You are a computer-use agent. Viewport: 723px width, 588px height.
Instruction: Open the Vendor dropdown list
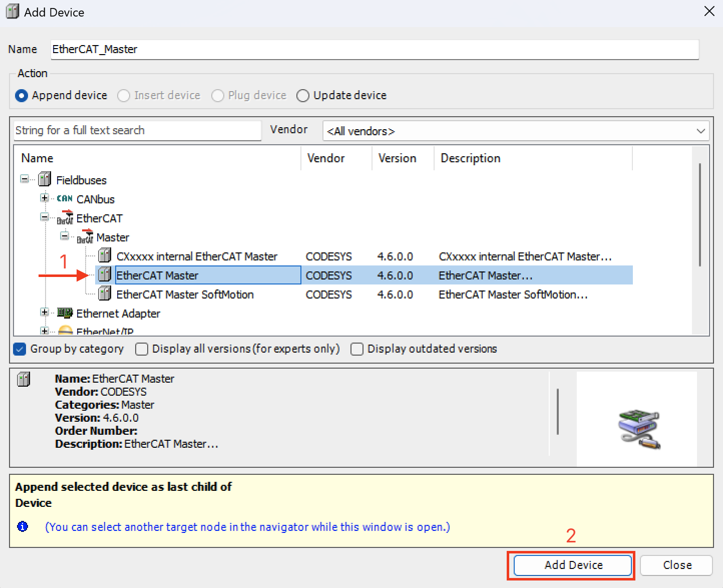point(700,131)
